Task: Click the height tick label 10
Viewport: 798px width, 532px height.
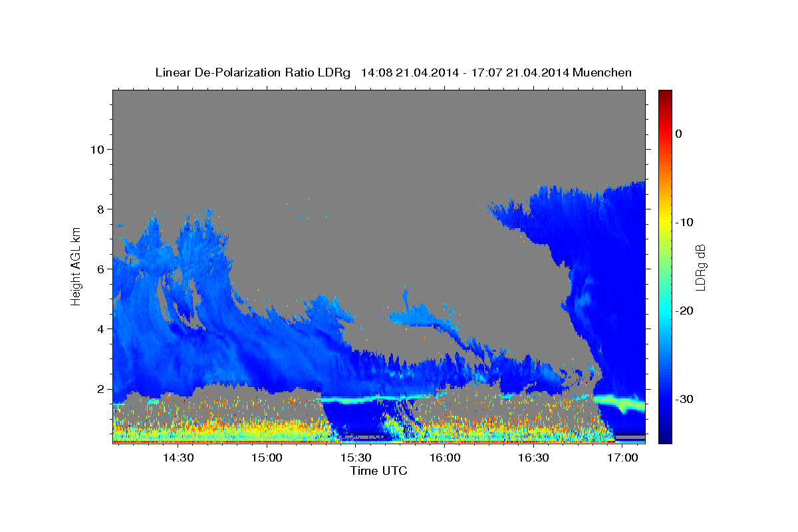Action: pos(97,149)
